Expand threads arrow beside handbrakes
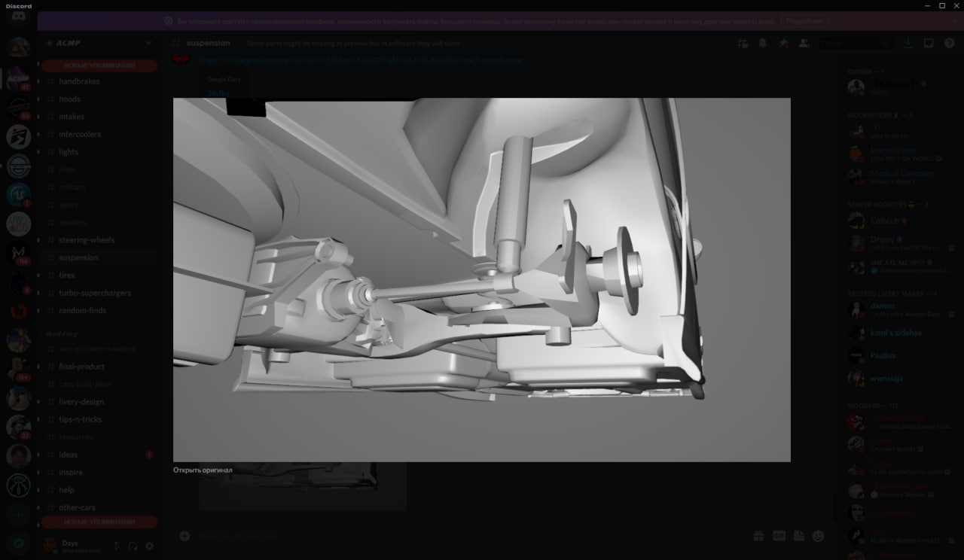 point(39,81)
